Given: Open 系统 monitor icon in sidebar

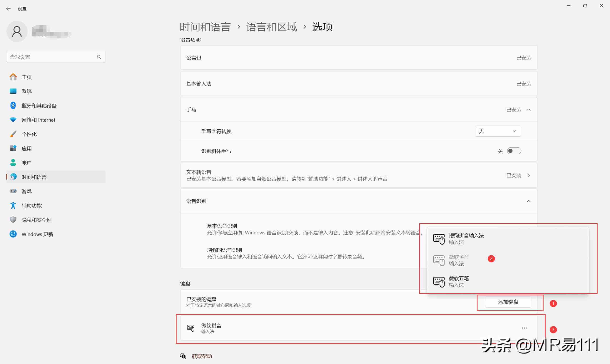Looking at the screenshot, I should [x=13, y=91].
